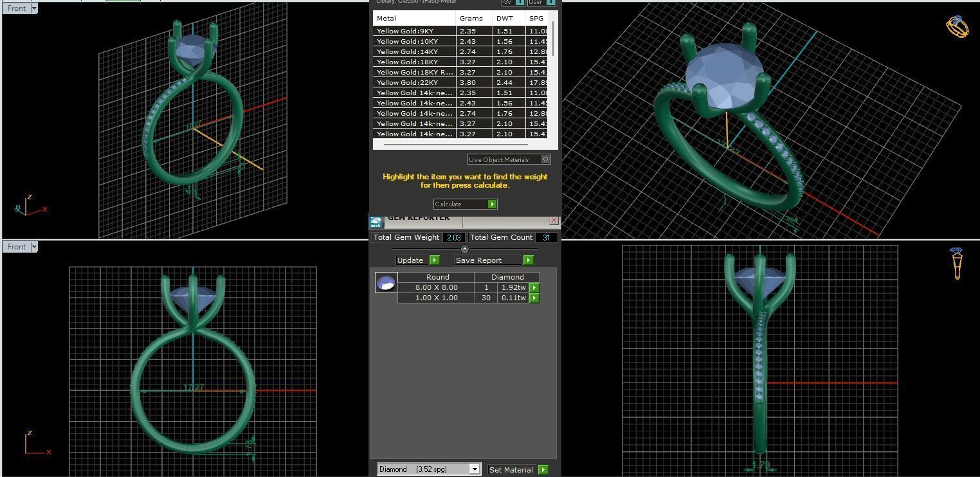Sort by the Grams column header

pyautogui.click(x=474, y=19)
